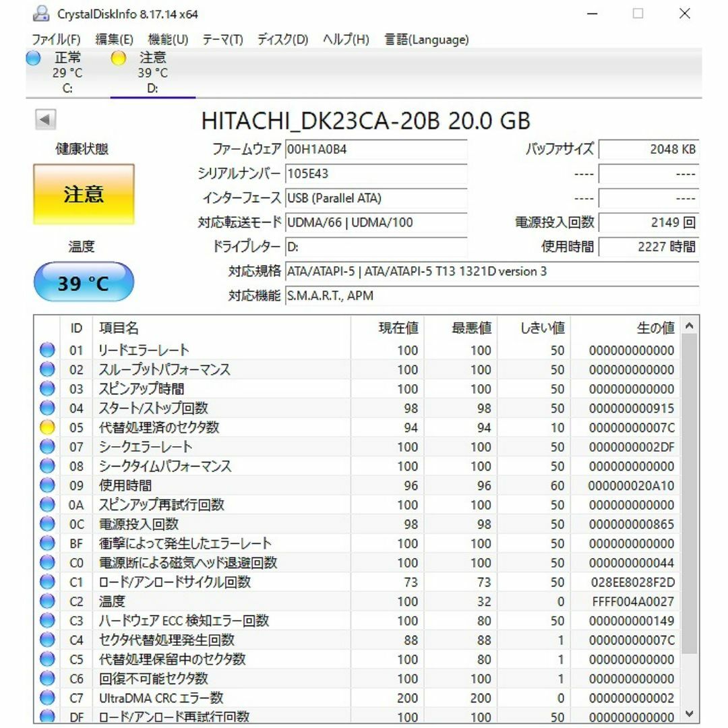Select the 代替処理済のセクタ数 row name
Viewport: 728px width, 728px height.
159,427
